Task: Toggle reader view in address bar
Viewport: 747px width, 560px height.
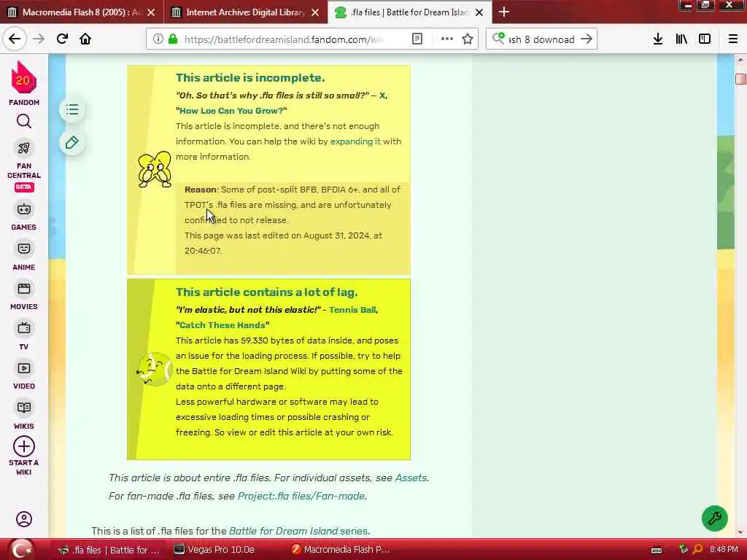Action: (x=417, y=39)
